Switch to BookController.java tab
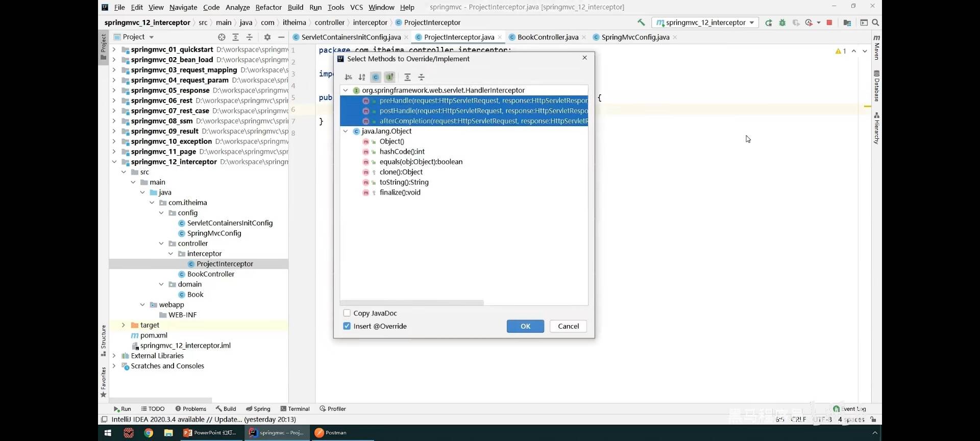The image size is (980, 441). point(548,37)
